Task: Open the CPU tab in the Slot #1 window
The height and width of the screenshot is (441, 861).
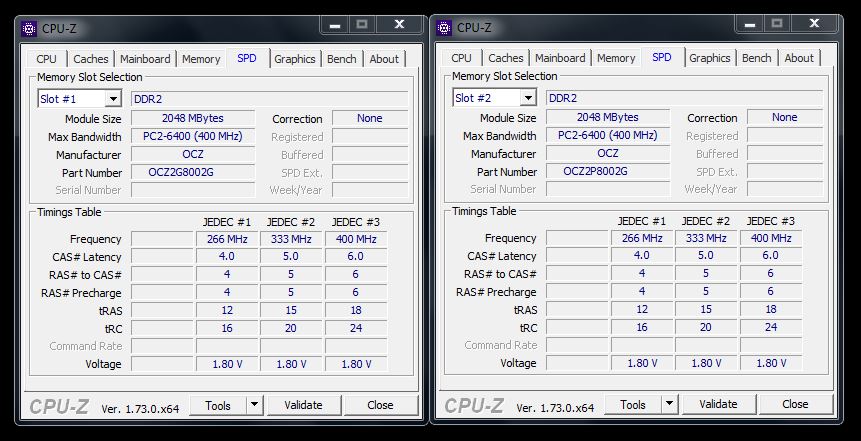Action: tap(47, 59)
